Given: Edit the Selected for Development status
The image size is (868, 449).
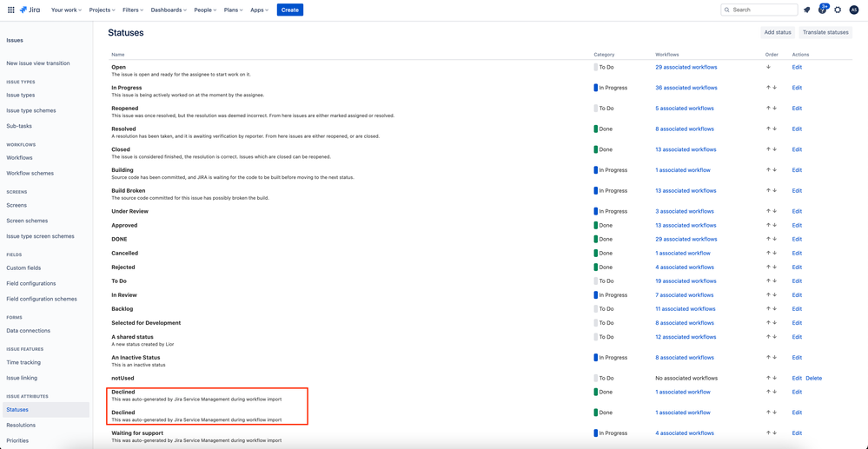Looking at the screenshot, I should tap(797, 323).
